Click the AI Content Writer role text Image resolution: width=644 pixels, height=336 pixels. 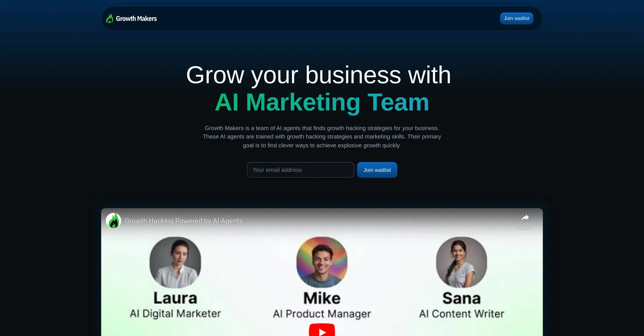(461, 314)
